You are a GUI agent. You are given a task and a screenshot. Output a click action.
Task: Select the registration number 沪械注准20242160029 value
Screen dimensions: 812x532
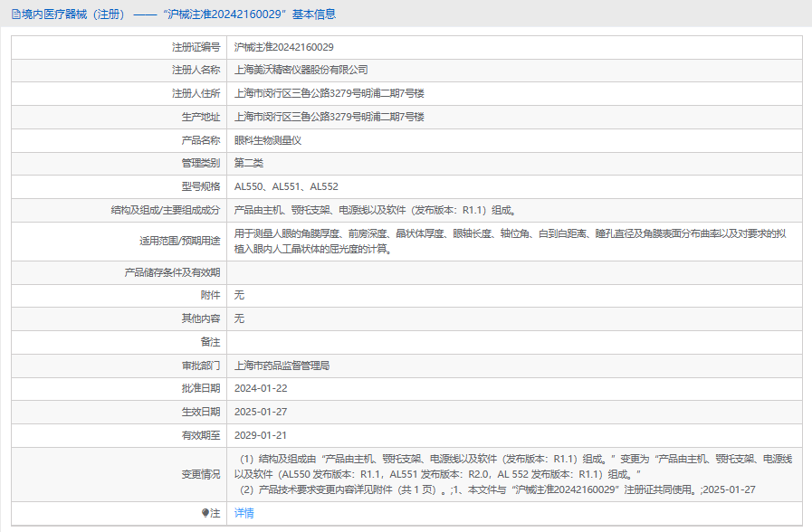click(x=284, y=46)
